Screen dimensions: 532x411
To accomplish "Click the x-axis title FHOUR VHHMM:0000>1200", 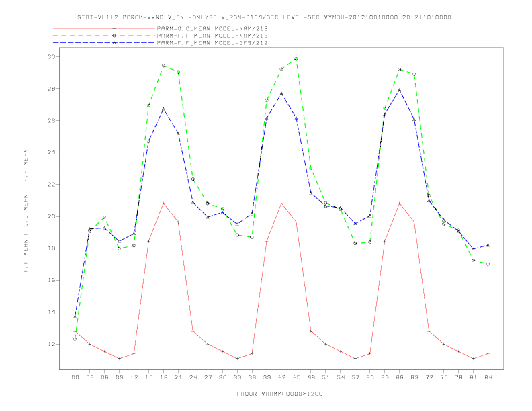I will click(279, 394).
